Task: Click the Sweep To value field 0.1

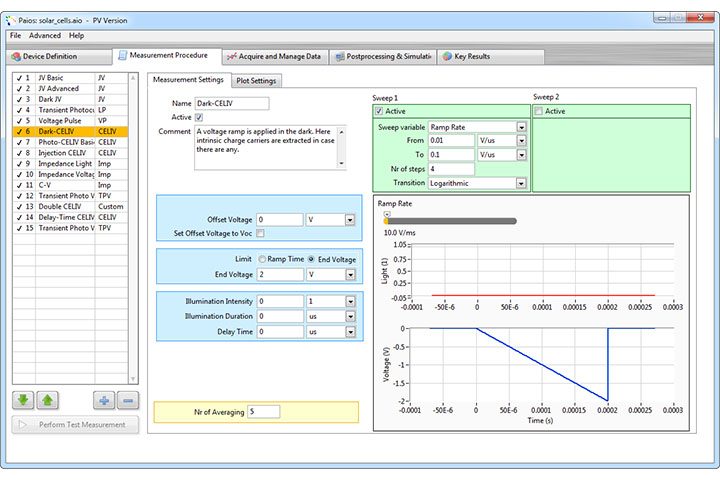Action: pos(451,155)
